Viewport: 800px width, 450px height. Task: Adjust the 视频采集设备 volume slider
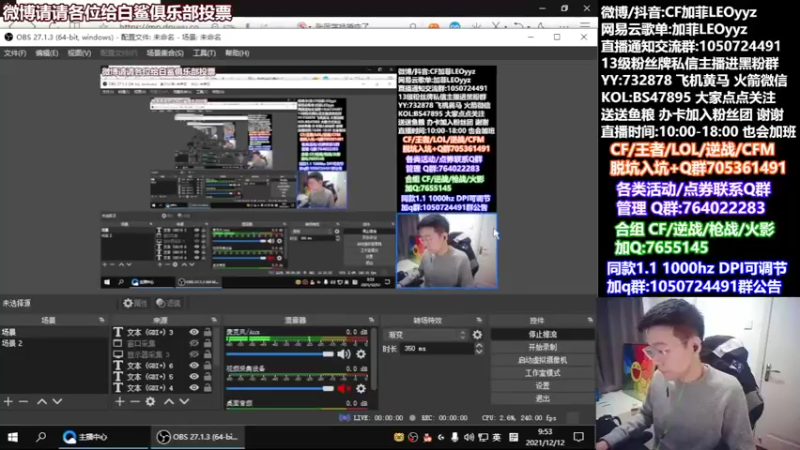click(x=280, y=389)
